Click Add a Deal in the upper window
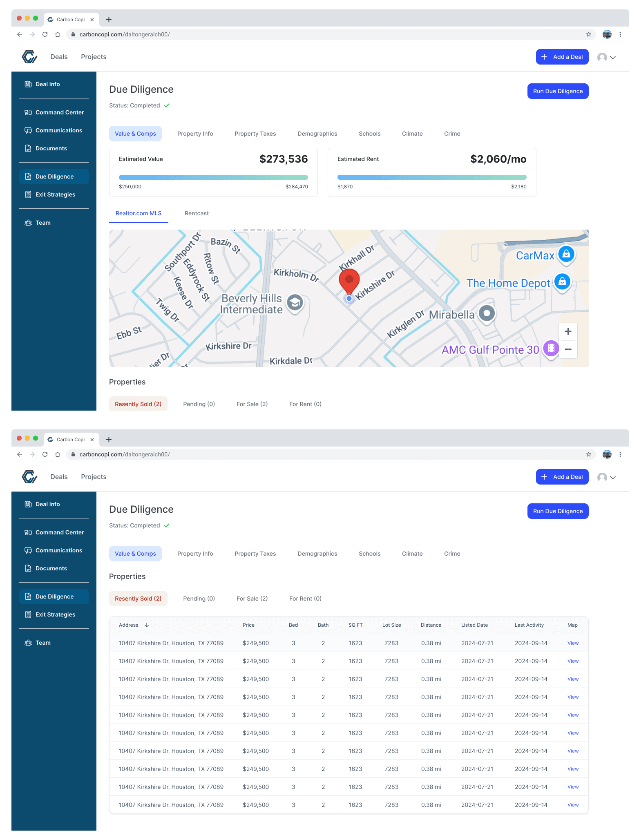 562,57
